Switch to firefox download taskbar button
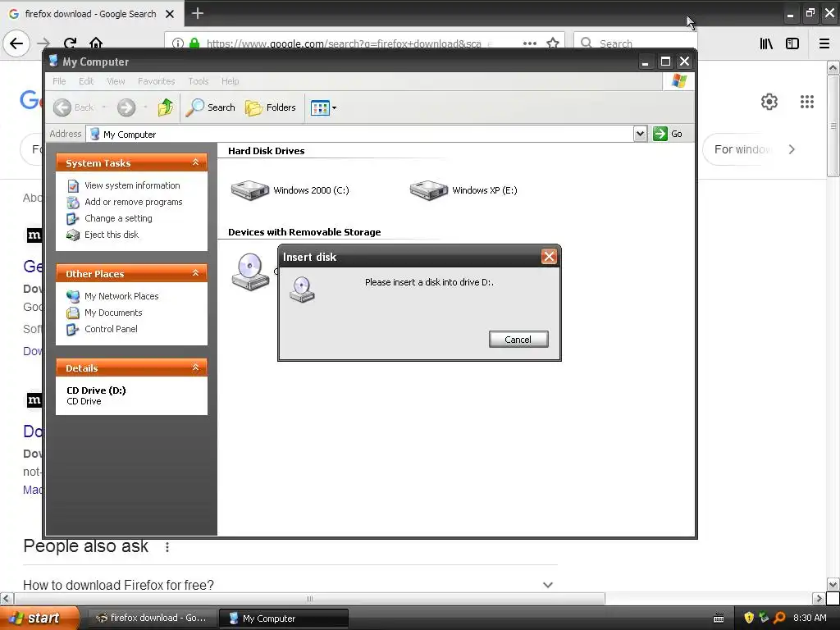The image size is (840, 630). click(152, 619)
